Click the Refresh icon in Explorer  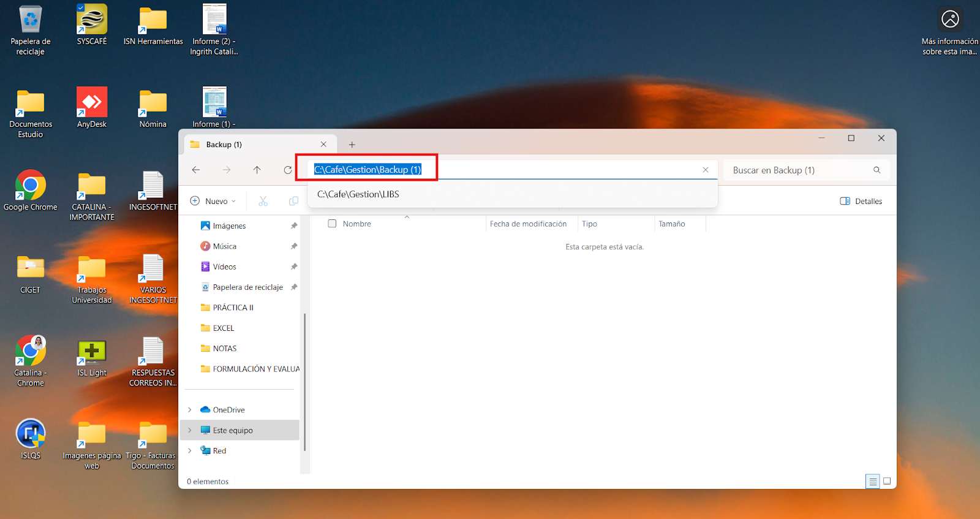tap(287, 170)
